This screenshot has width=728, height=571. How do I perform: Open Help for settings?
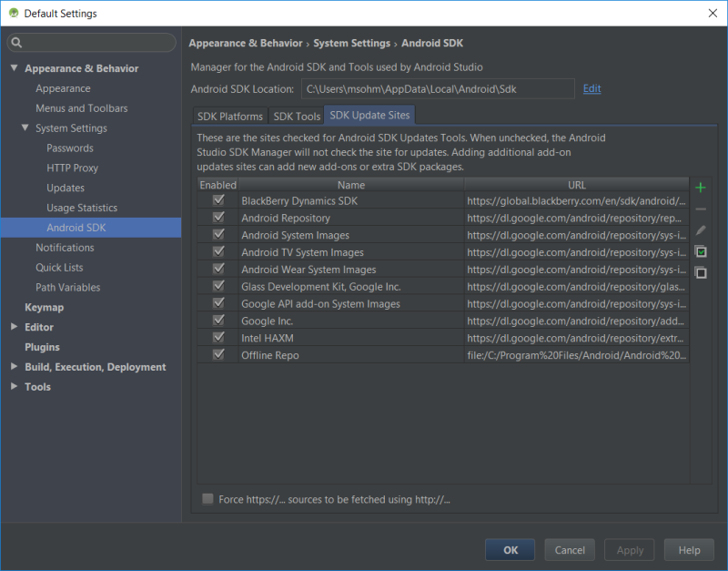[689, 550]
